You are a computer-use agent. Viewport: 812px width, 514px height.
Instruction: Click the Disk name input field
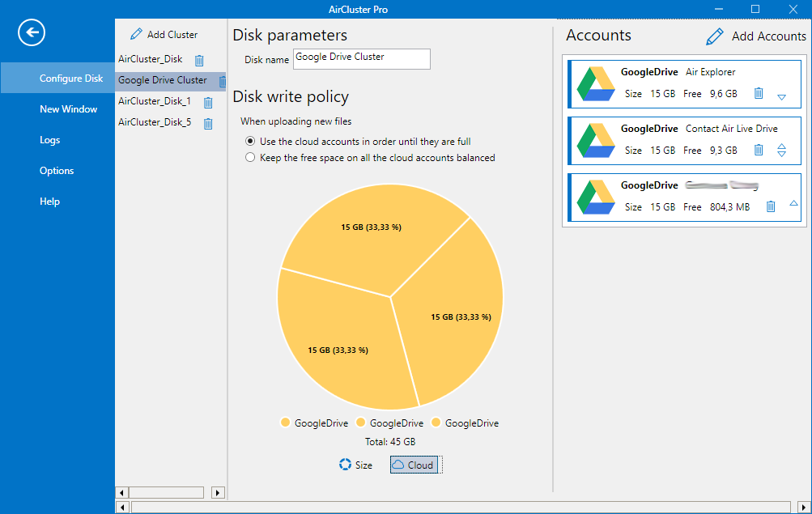click(x=361, y=59)
